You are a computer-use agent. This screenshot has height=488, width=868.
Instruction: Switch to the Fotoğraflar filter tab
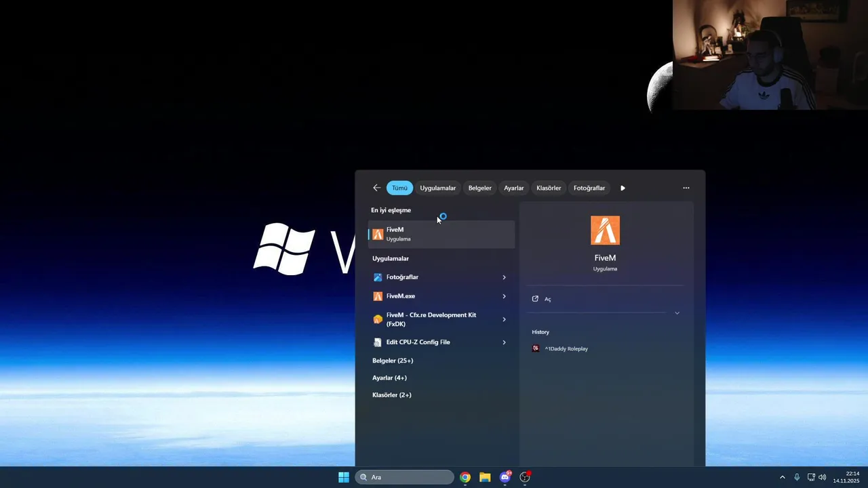pos(589,188)
